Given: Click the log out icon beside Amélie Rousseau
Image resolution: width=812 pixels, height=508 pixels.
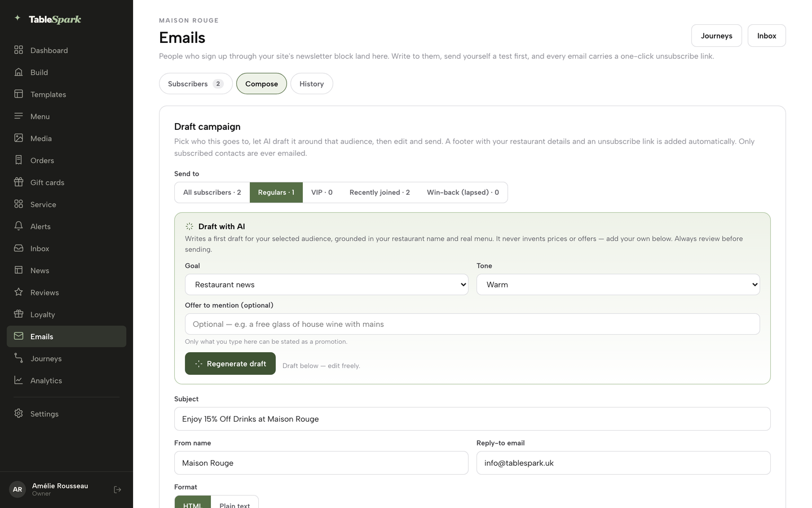Looking at the screenshot, I should (117, 490).
